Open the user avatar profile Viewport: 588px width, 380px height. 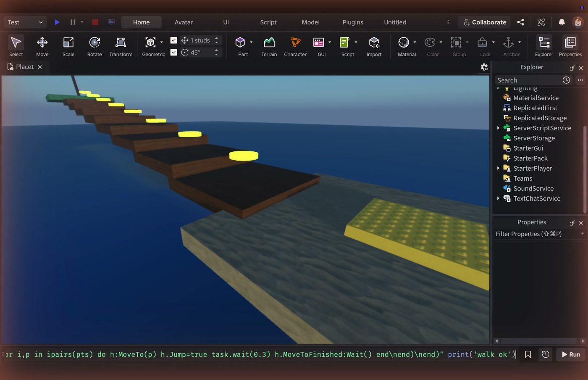(x=578, y=22)
